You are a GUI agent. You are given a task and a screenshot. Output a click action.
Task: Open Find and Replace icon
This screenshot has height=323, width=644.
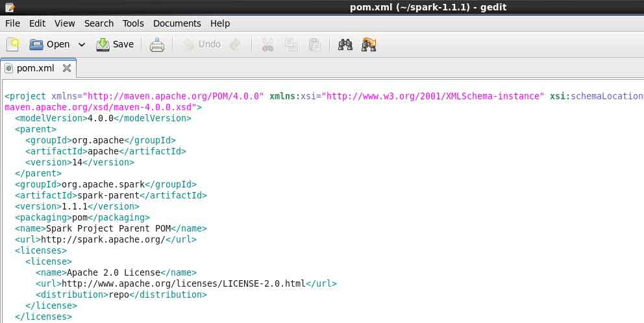click(369, 44)
